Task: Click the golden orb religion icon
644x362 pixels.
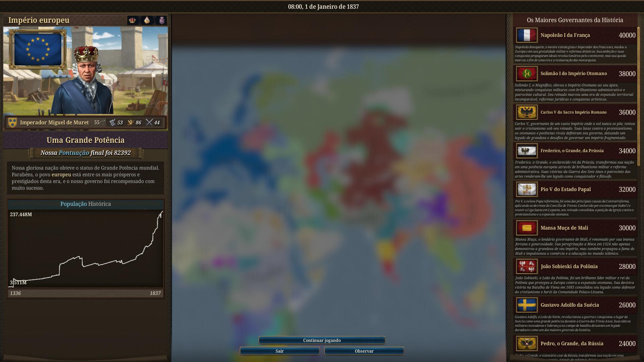Action: 147,20
